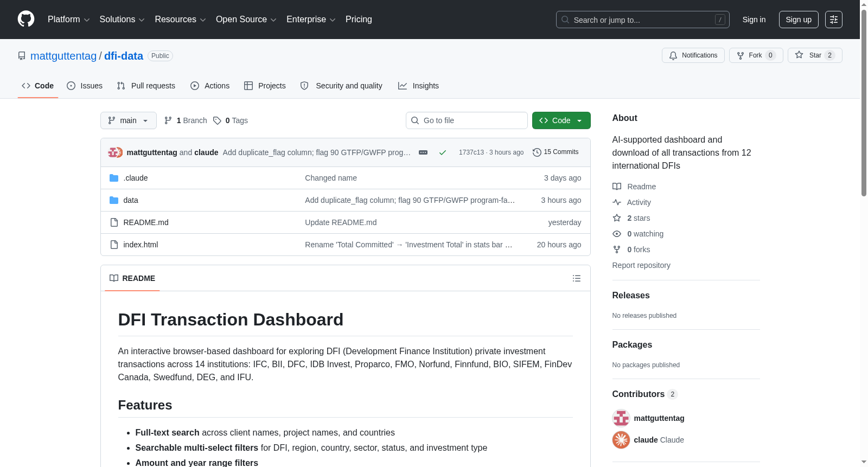Click the fork icon beside 0 forks

coord(617,250)
